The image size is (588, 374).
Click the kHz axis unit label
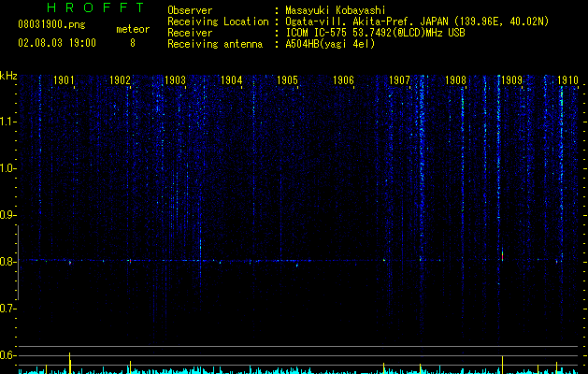(x=8, y=76)
